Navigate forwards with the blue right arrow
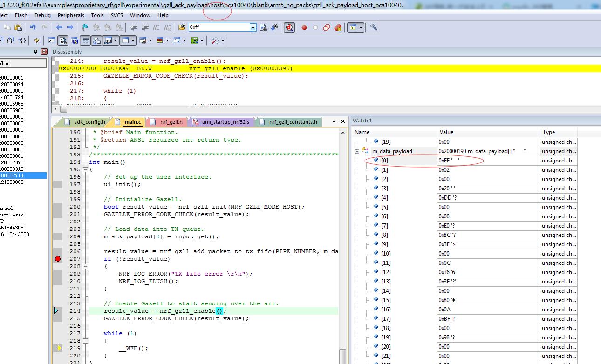 [x=70, y=27]
